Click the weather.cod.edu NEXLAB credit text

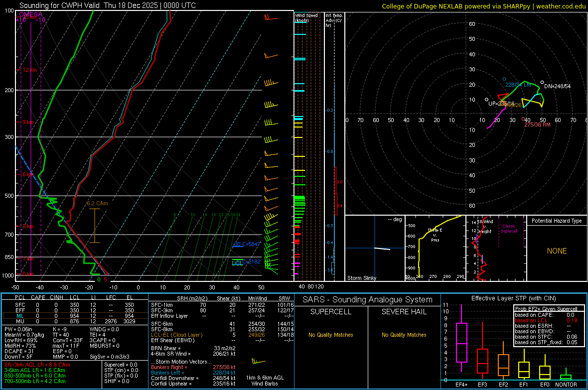(483, 6)
